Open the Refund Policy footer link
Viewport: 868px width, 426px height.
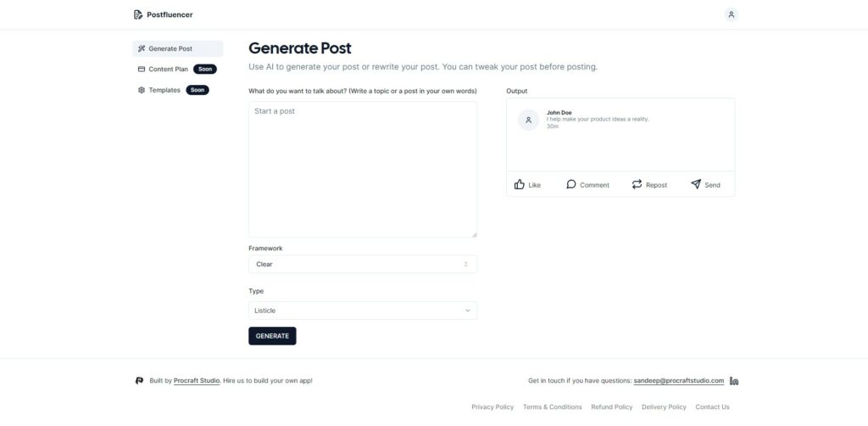612,407
